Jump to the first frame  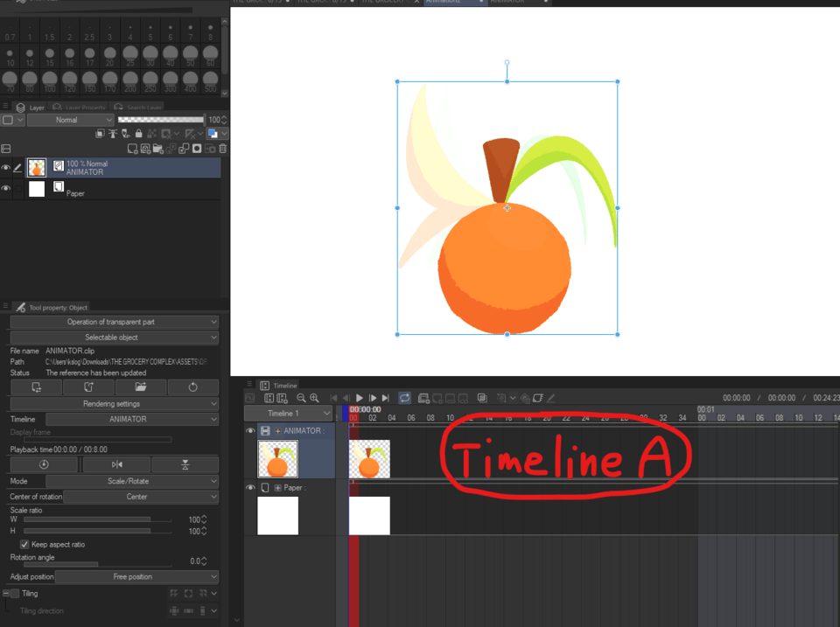pyautogui.click(x=333, y=398)
